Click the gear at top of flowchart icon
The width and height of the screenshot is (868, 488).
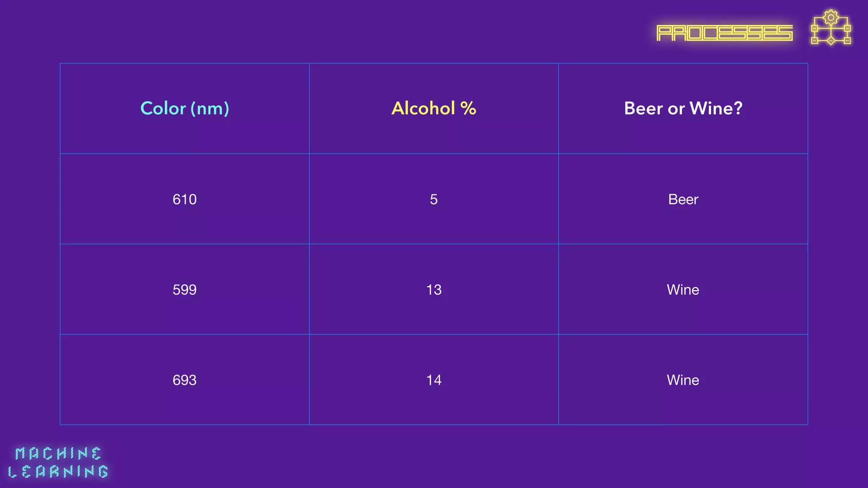coord(831,17)
